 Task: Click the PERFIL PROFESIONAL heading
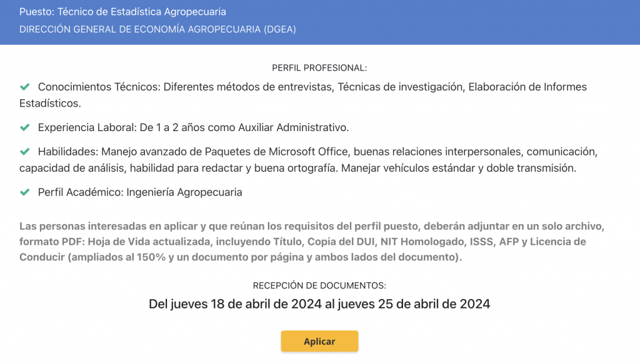click(x=319, y=67)
